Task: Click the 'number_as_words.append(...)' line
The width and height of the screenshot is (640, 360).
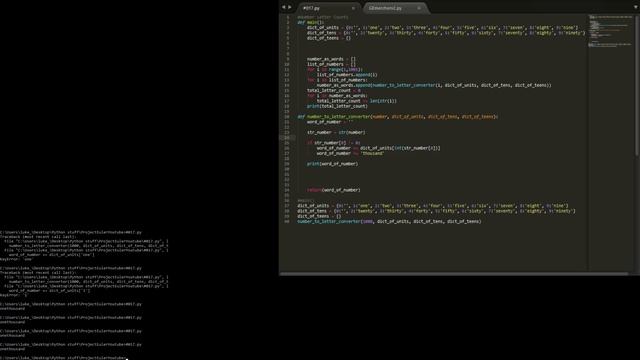Action: pos(434,85)
